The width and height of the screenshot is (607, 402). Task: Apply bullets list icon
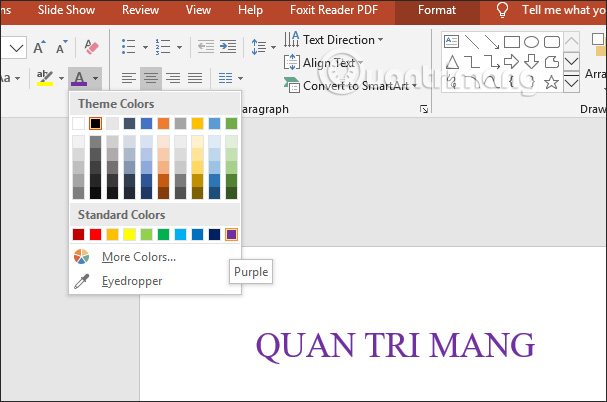click(129, 47)
